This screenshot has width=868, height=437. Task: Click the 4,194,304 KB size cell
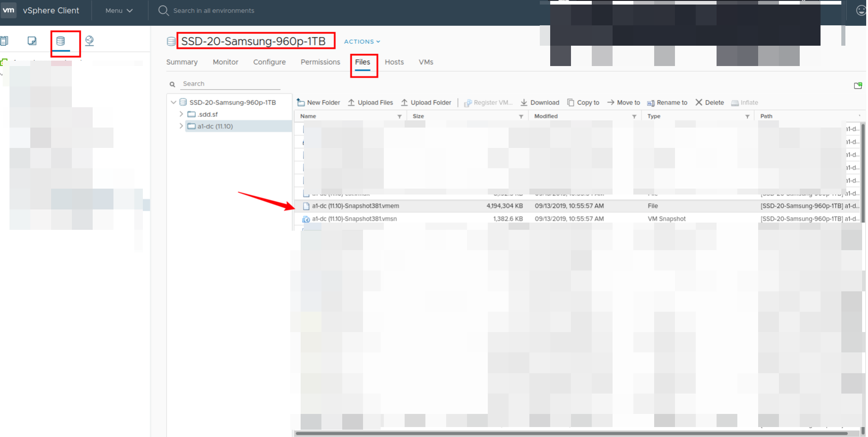click(x=505, y=206)
